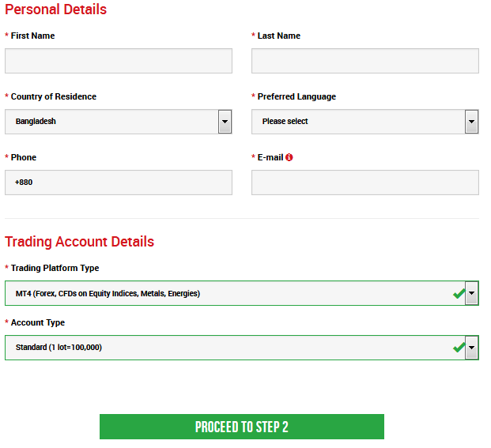Click the Trading Account Details heading
The width and height of the screenshot is (491, 448).
pos(80,242)
